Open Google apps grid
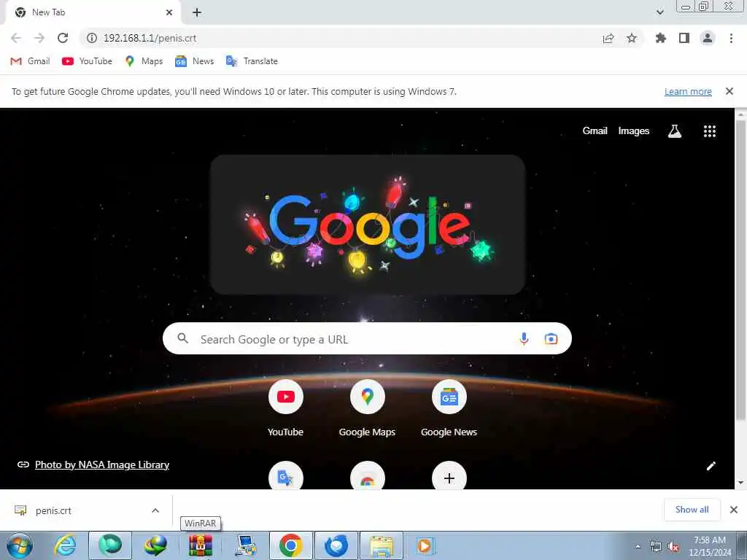This screenshot has width=747, height=560. point(710,131)
